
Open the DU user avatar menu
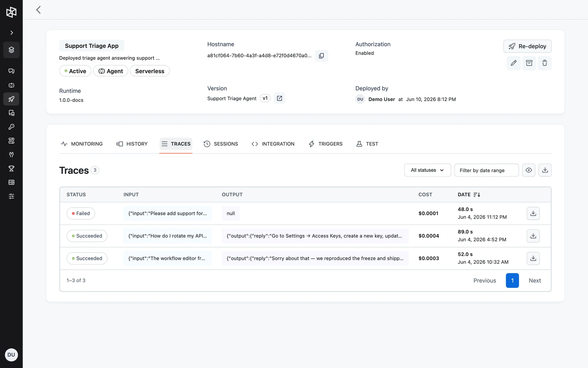pos(11,355)
